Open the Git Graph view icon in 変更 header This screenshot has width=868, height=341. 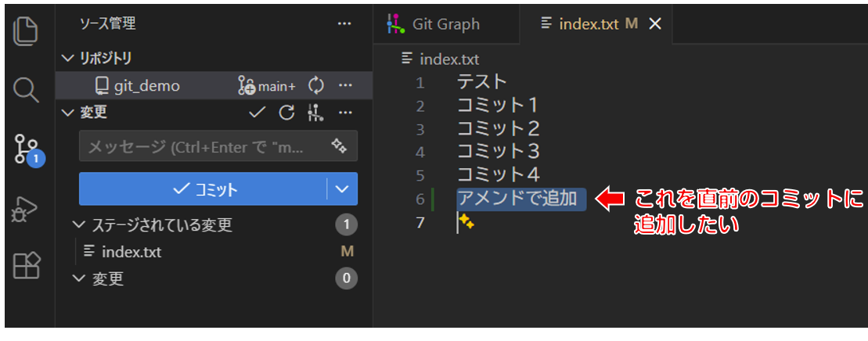(315, 113)
